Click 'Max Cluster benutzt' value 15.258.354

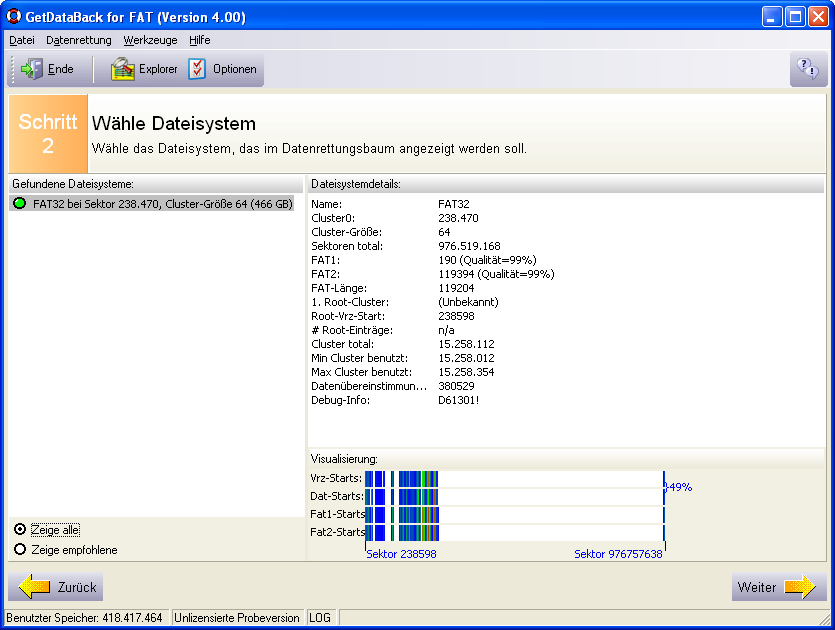(x=466, y=372)
